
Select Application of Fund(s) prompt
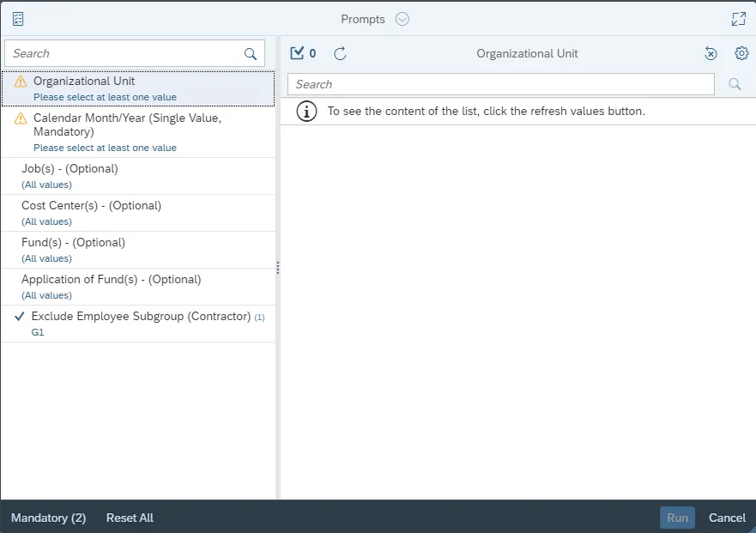tap(137, 287)
